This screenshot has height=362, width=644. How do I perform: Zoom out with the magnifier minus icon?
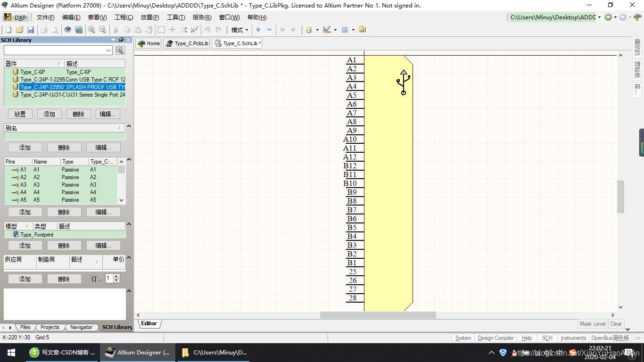coord(103,30)
